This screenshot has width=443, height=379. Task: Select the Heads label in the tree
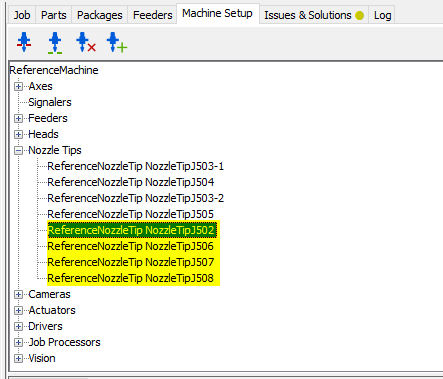(x=43, y=134)
